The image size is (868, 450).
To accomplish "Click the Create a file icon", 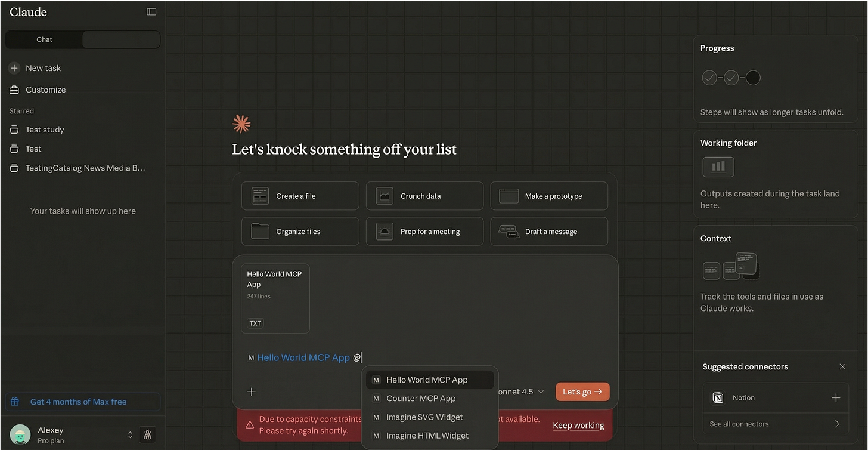I will pyautogui.click(x=260, y=196).
